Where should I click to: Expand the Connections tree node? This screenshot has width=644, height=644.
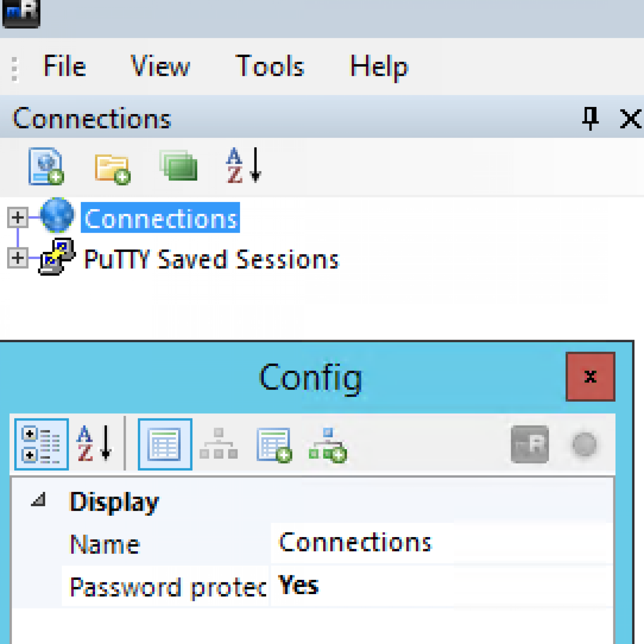[x=18, y=217]
